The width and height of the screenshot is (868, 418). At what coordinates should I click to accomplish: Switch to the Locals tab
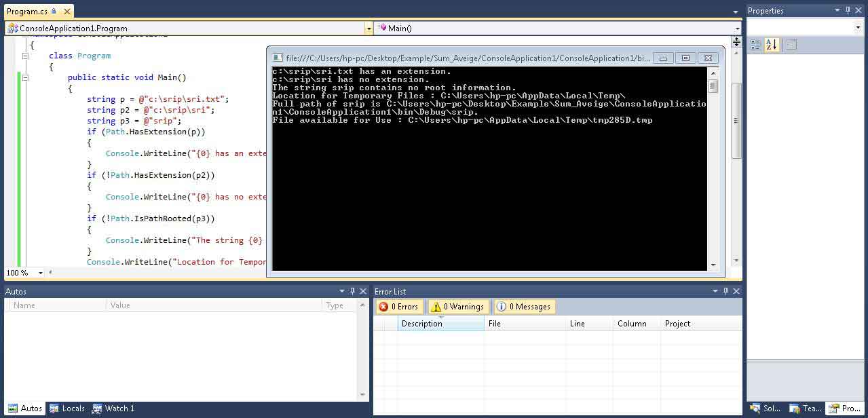point(67,408)
